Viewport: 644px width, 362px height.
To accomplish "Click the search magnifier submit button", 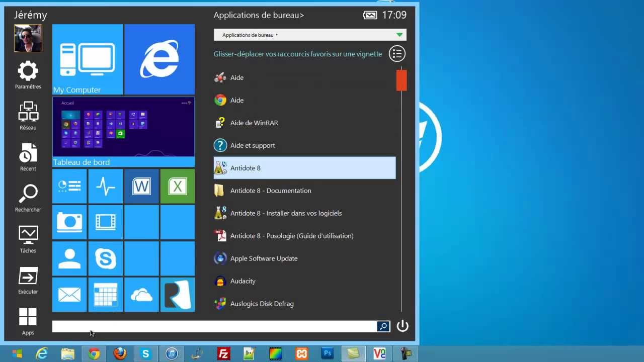I will point(383,326).
